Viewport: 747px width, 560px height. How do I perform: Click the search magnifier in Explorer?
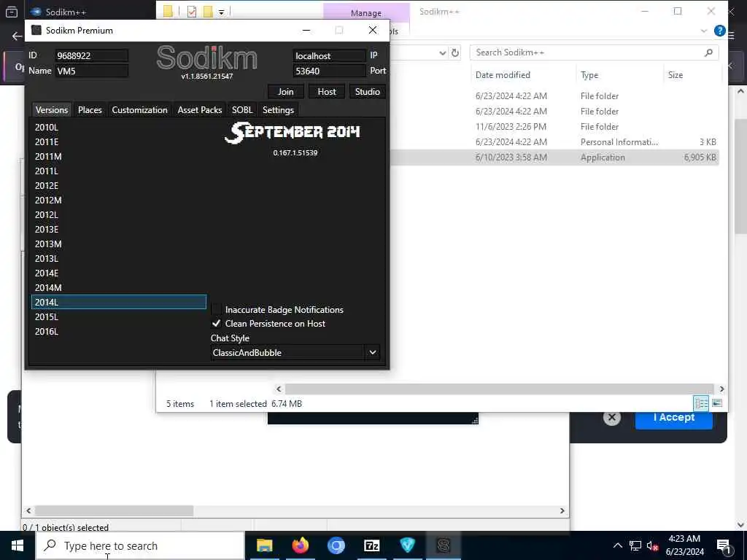tap(708, 52)
